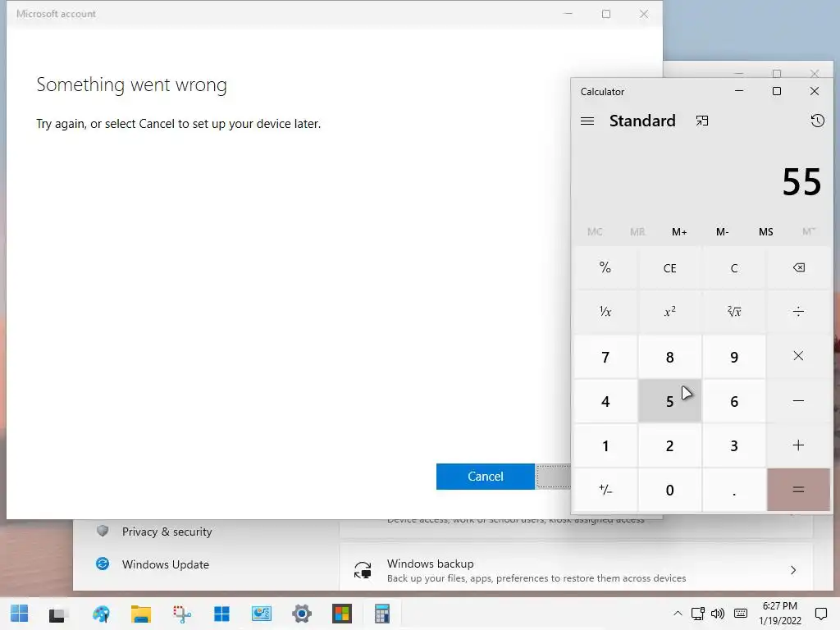Click the x squared key
Screen dimensions: 840x630
click(669, 311)
